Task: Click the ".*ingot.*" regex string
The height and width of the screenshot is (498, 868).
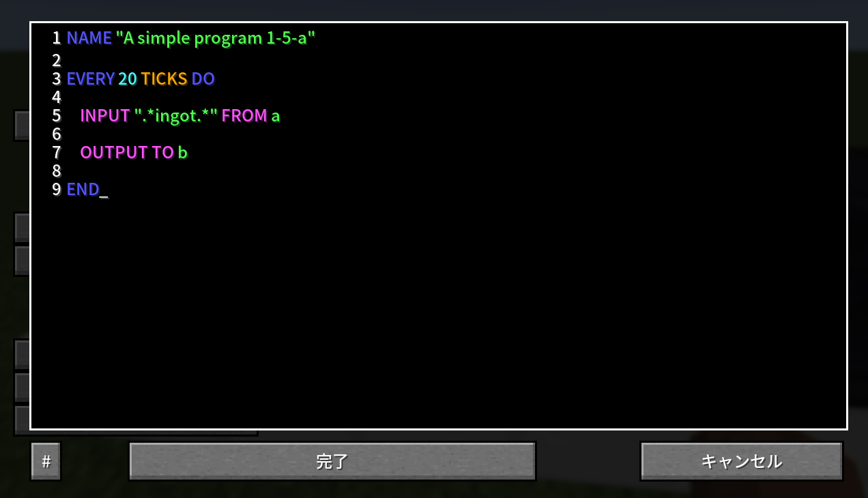Action: click(x=175, y=116)
